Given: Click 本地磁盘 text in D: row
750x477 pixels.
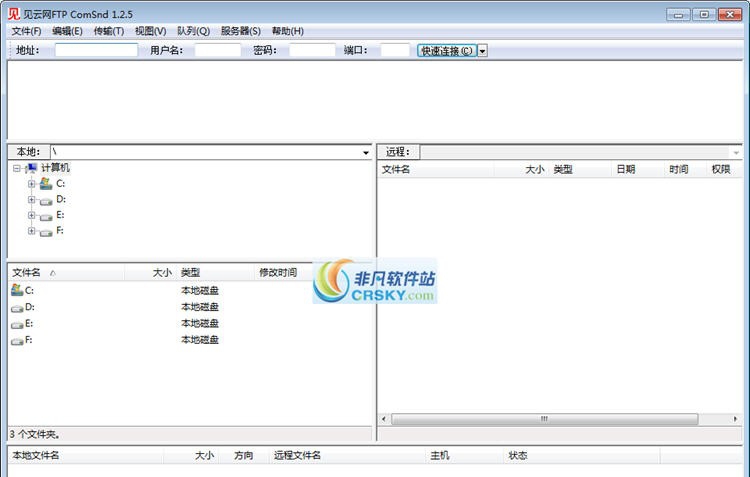Looking at the screenshot, I should [200, 307].
